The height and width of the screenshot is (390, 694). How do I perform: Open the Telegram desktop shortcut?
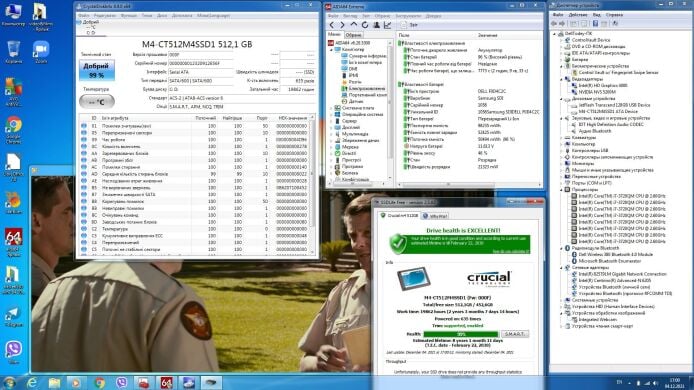click(x=14, y=316)
